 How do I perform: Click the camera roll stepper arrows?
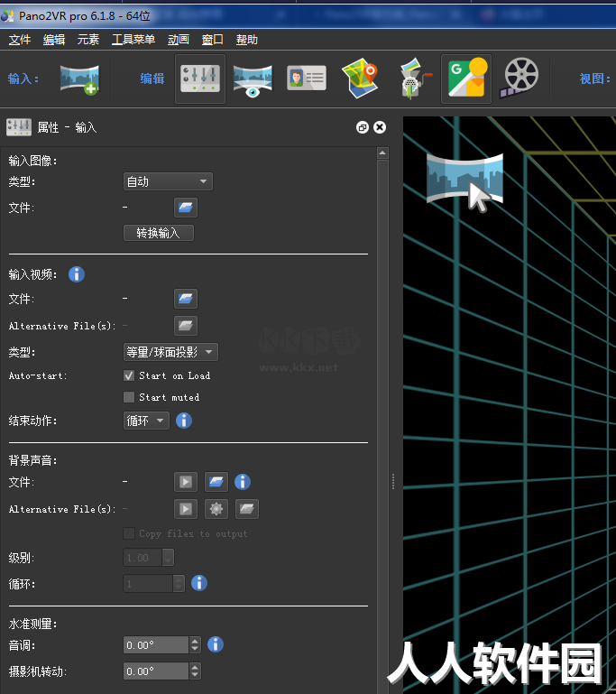click(195, 671)
